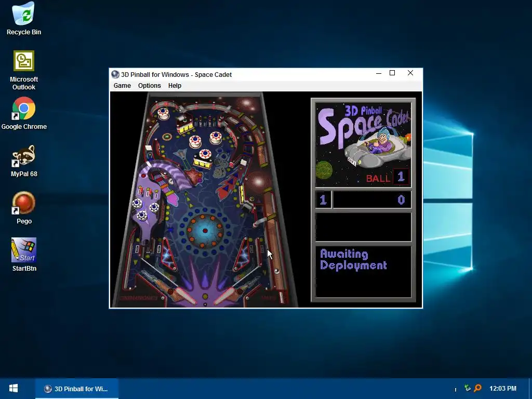
Task: Open the Help menu
Action: (175, 86)
